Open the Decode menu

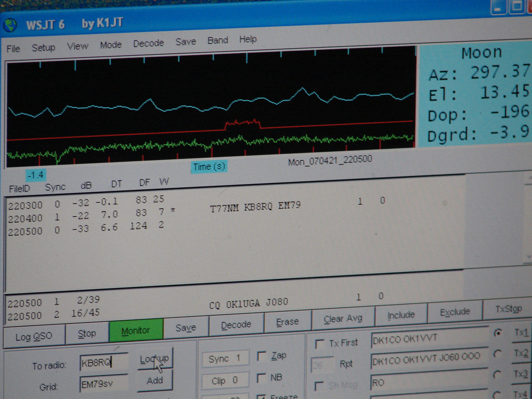pyautogui.click(x=148, y=43)
